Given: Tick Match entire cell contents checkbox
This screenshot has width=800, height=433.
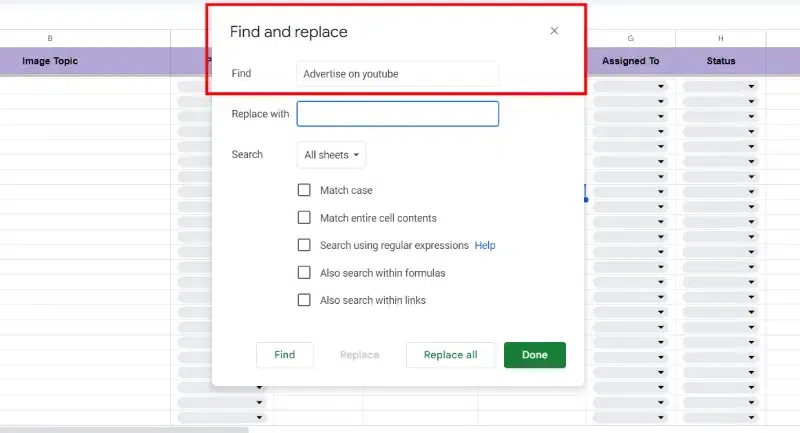Looking at the screenshot, I should click(304, 217).
